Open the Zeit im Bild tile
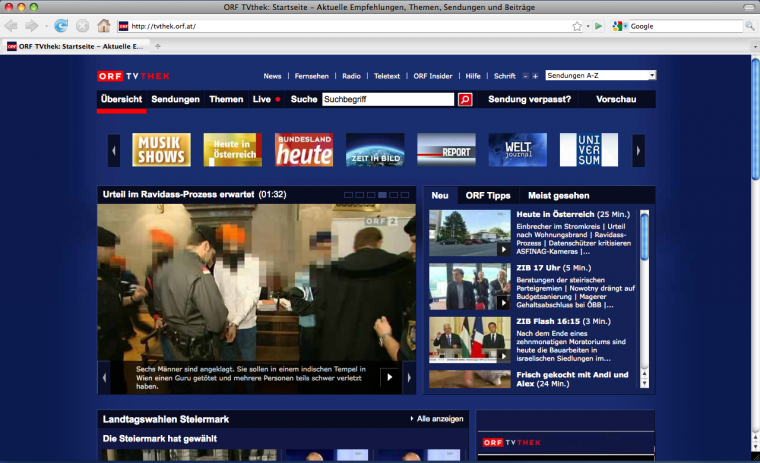The image size is (760, 463). (375, 150)
